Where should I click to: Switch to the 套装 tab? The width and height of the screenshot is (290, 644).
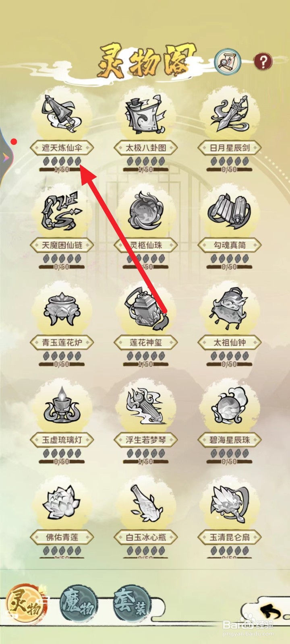(x=131, y=604)
